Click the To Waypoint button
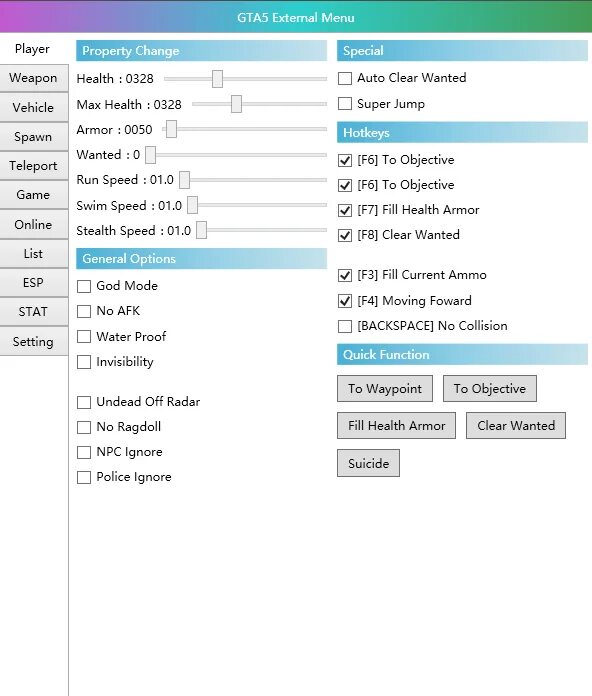Viewport: 592px width, 696px height. [385, 389]
